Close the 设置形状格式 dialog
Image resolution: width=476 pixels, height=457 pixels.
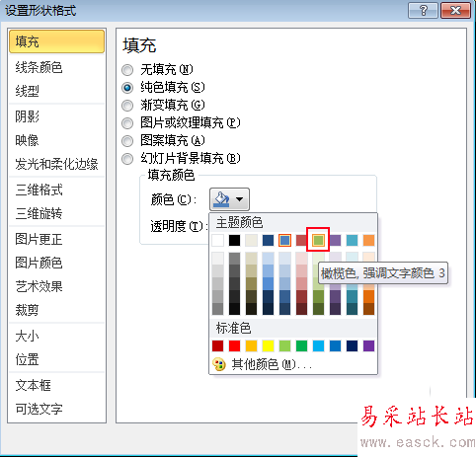pyautogui.click(x=455, y=11)
